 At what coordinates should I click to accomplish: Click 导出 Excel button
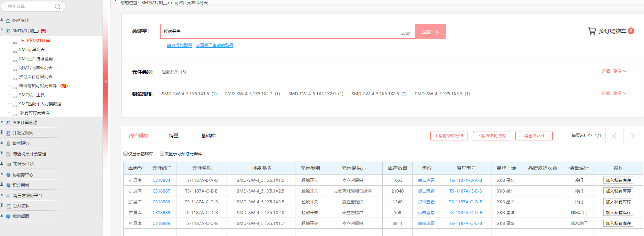point(533,136)
